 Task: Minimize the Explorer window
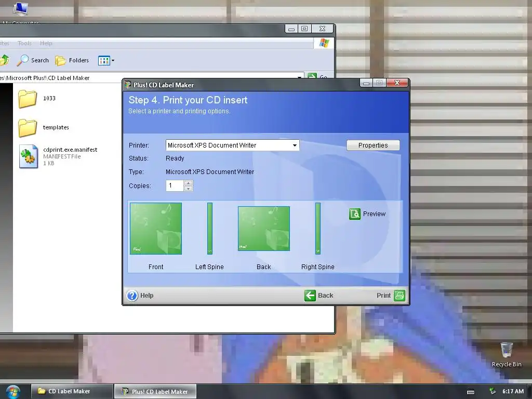tap(291, 29)
